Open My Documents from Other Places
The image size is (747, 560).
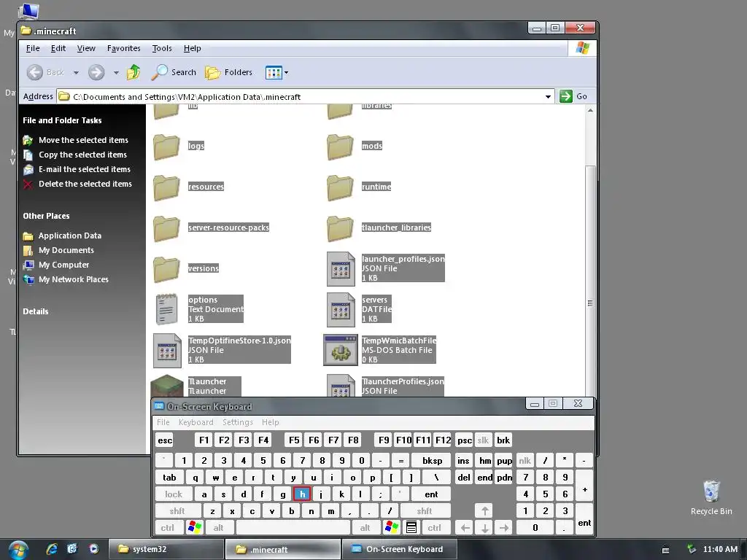tap(66, 250)
